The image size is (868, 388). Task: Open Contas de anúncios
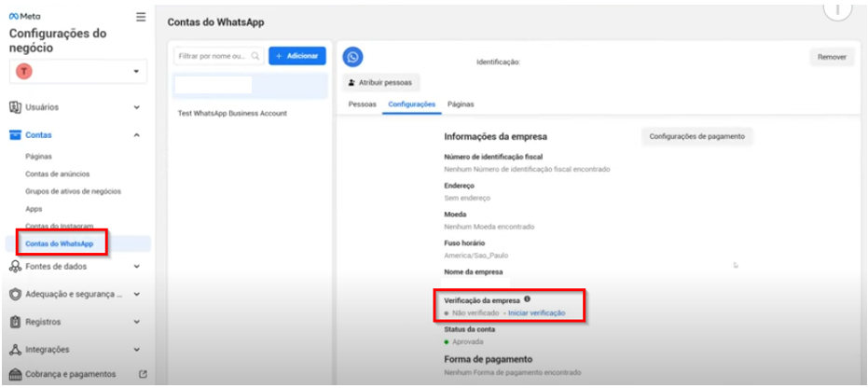pyautogui.click(x=58, y=173)
